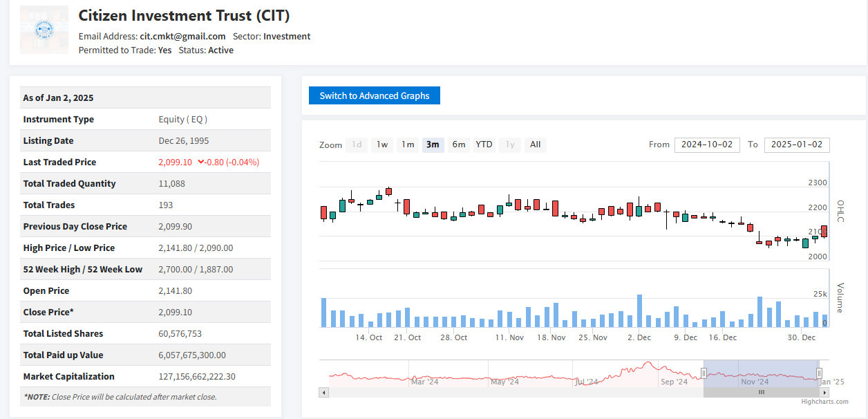
Task: Select the 1y zoom range
Action: (510, 145)
